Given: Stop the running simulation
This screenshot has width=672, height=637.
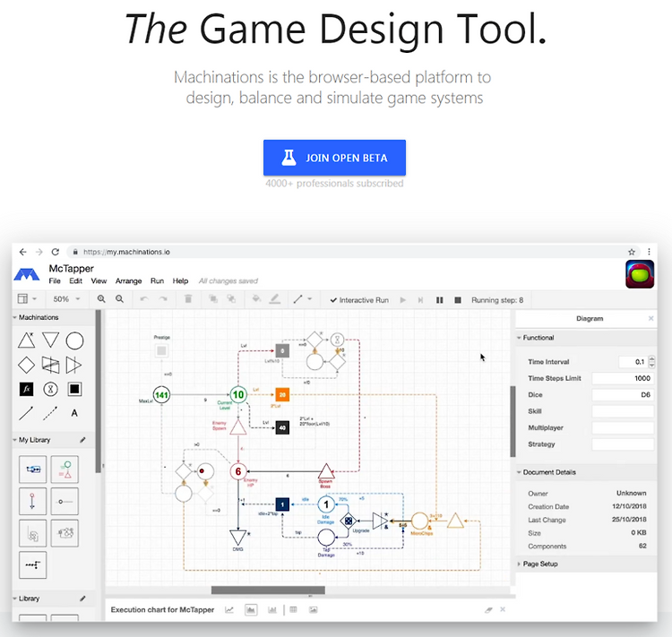Looking at the screenshot, I should 458,300.
